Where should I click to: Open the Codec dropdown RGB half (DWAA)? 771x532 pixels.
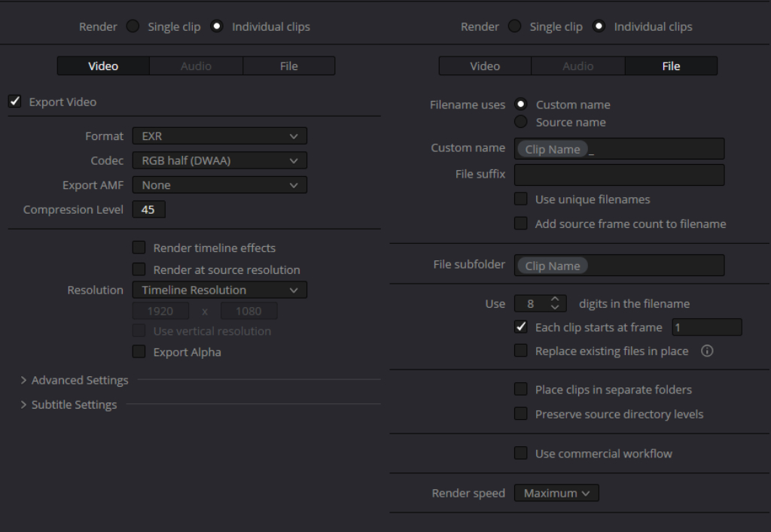219,160
